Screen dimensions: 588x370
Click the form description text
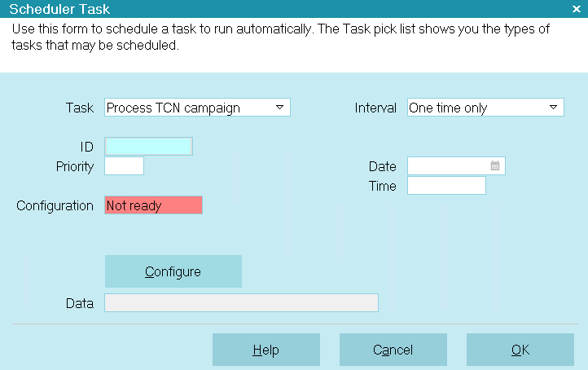[280, 37]
